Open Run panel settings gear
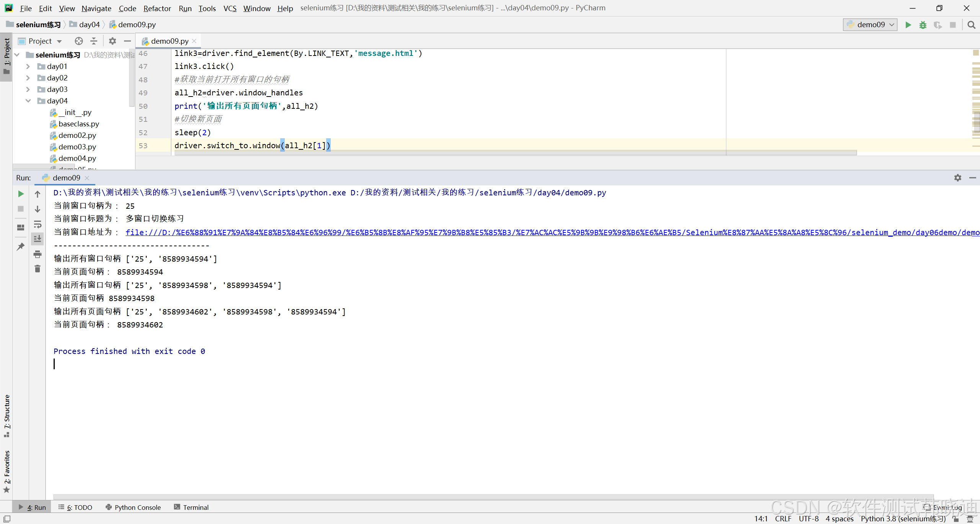Screen dimensions: 980x524 pos(958,178)
